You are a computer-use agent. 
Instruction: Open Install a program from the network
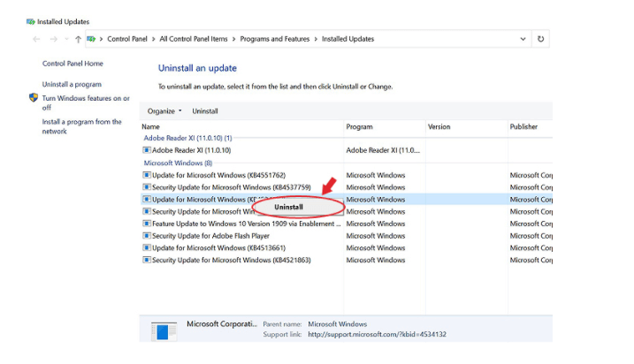[x=81, y=126]
